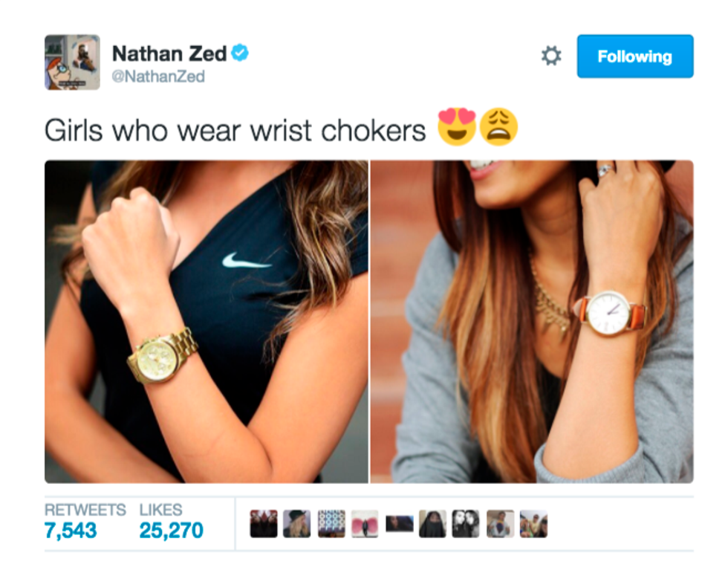728x570 pixels.
Task: View the 7,543 retweets count
Action: pyautogui.click(x=71, y=531)
